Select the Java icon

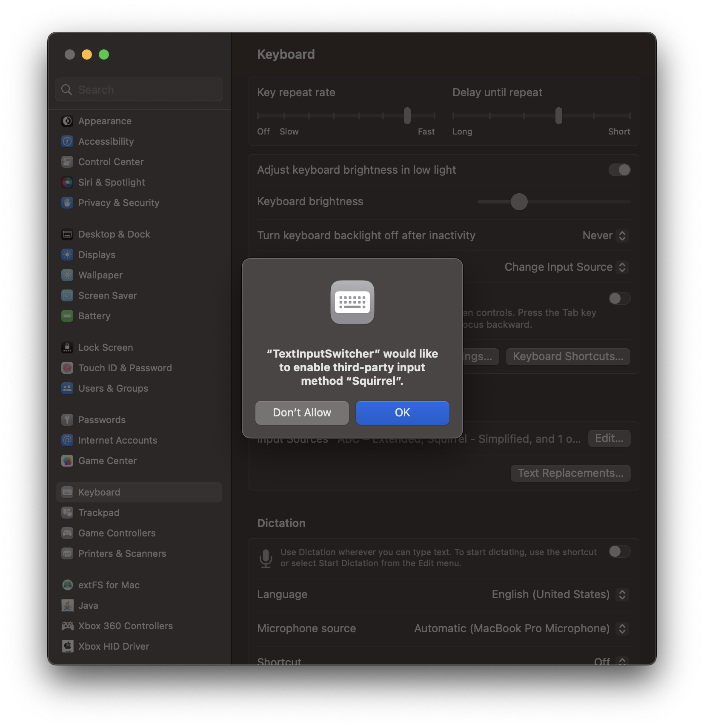(67, 606)
